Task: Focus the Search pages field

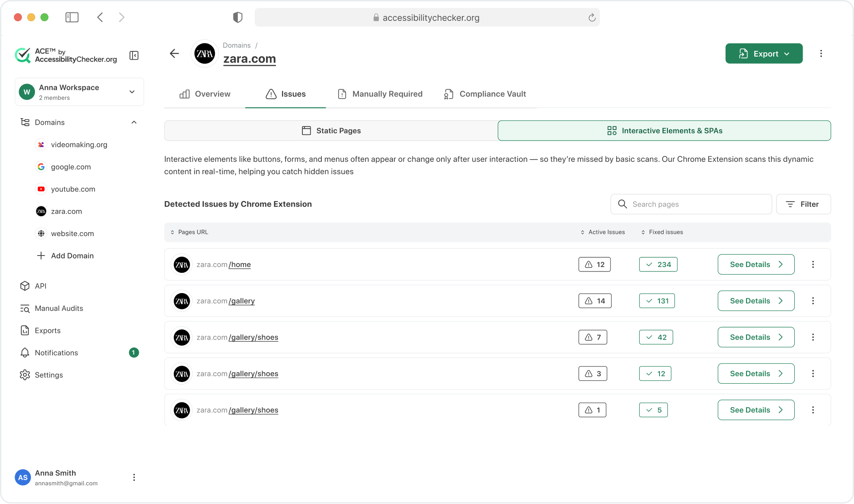Action: pyautogui.click(x=691, y=204)
